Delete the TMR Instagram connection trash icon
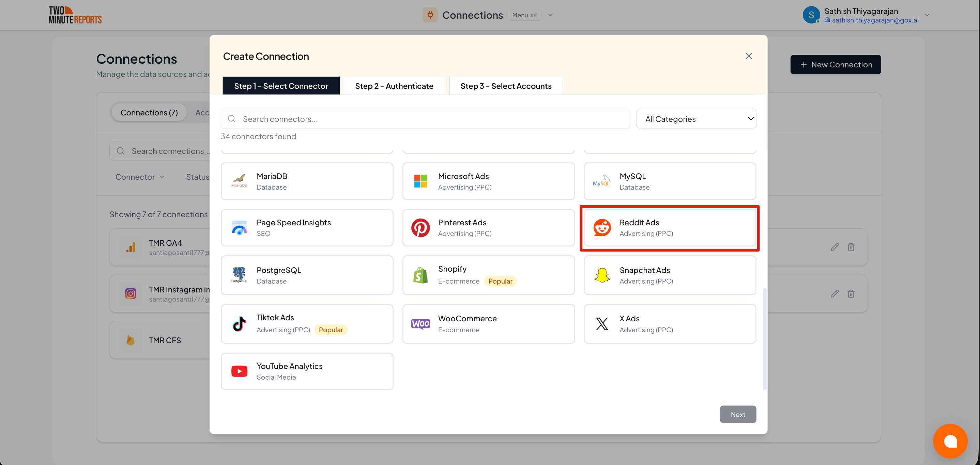This screenshot has width=980, height=465. (851, 294)
